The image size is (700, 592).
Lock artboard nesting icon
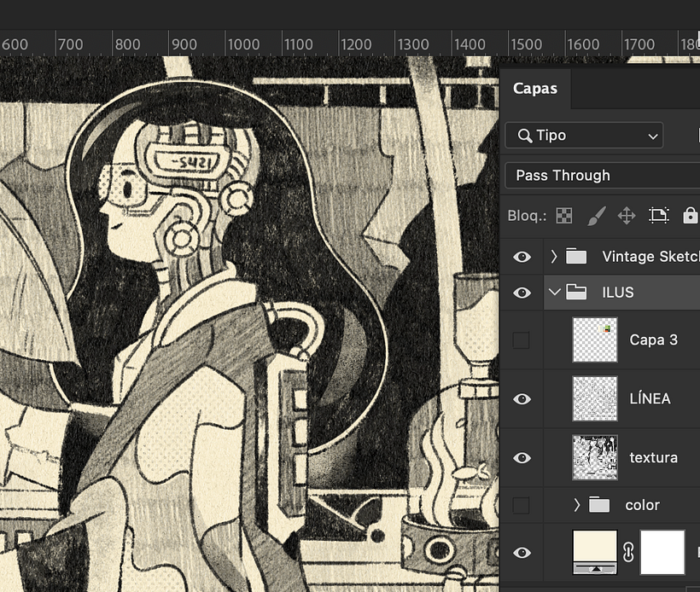pos(658,216)
